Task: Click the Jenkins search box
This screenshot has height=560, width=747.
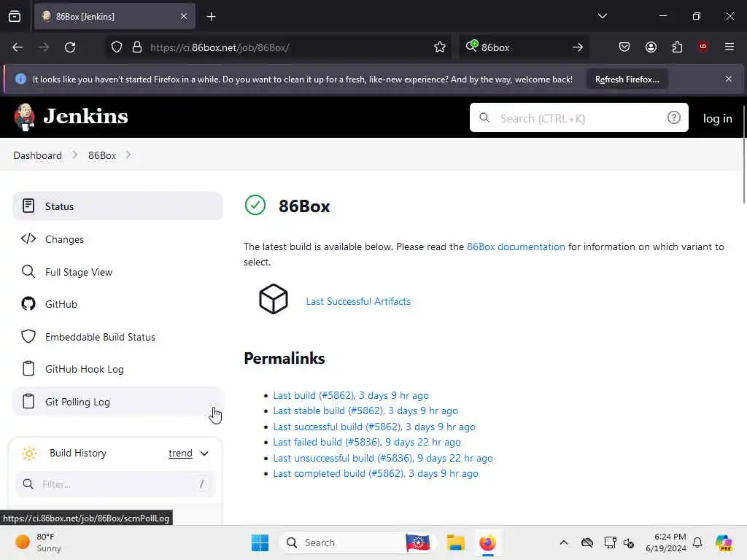Action: point(578,117)
